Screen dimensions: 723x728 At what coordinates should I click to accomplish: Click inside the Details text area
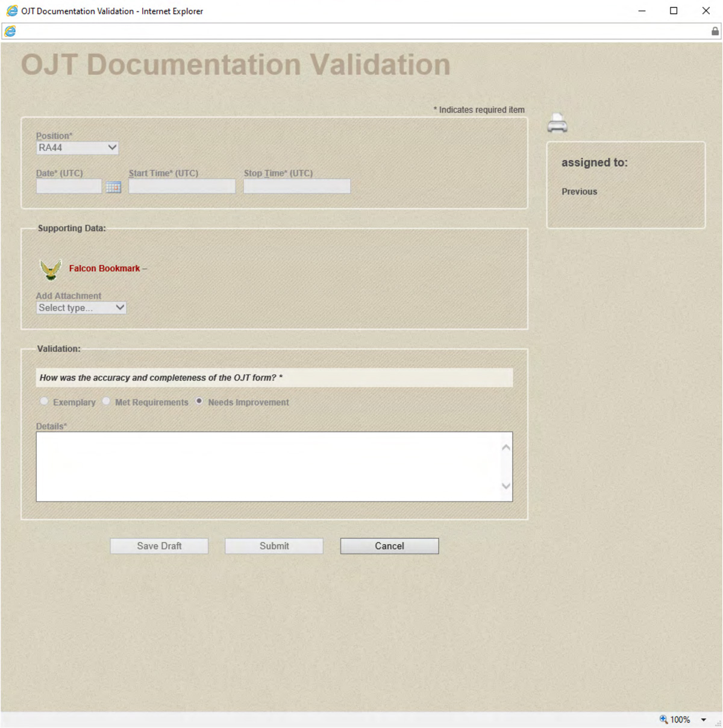[268, 466]
